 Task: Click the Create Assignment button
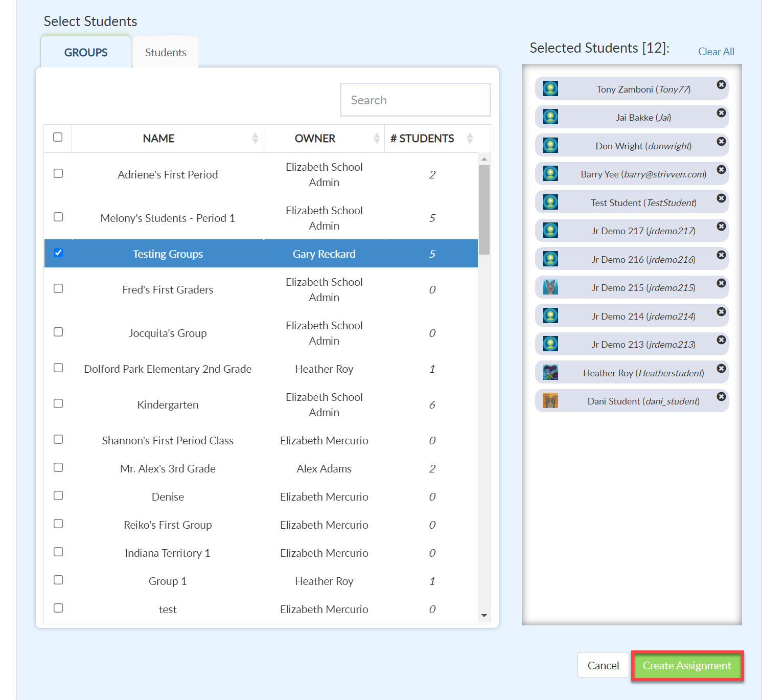(687, 666)
